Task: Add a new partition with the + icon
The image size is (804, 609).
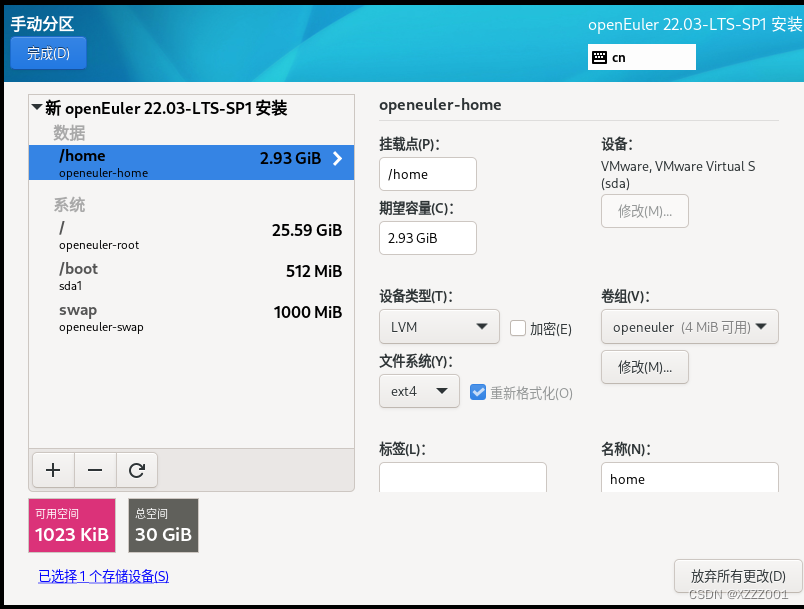Action: coord(53,469)
